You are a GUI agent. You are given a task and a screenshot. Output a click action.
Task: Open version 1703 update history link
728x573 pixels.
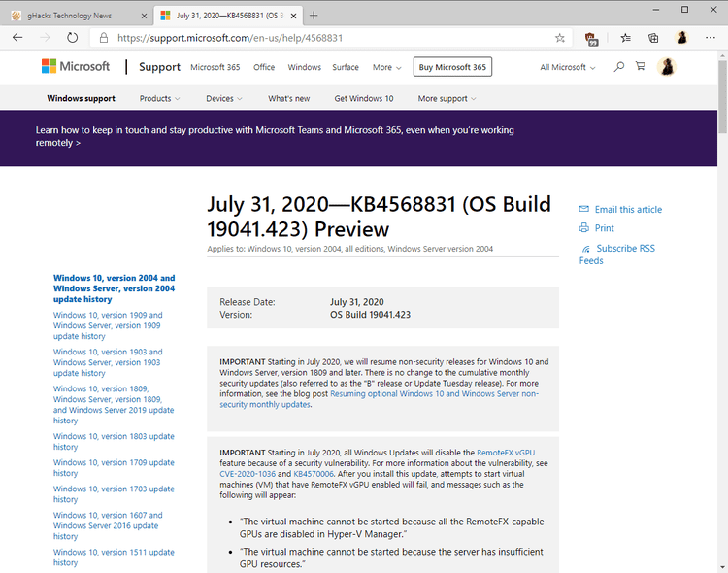pos(114,494)
